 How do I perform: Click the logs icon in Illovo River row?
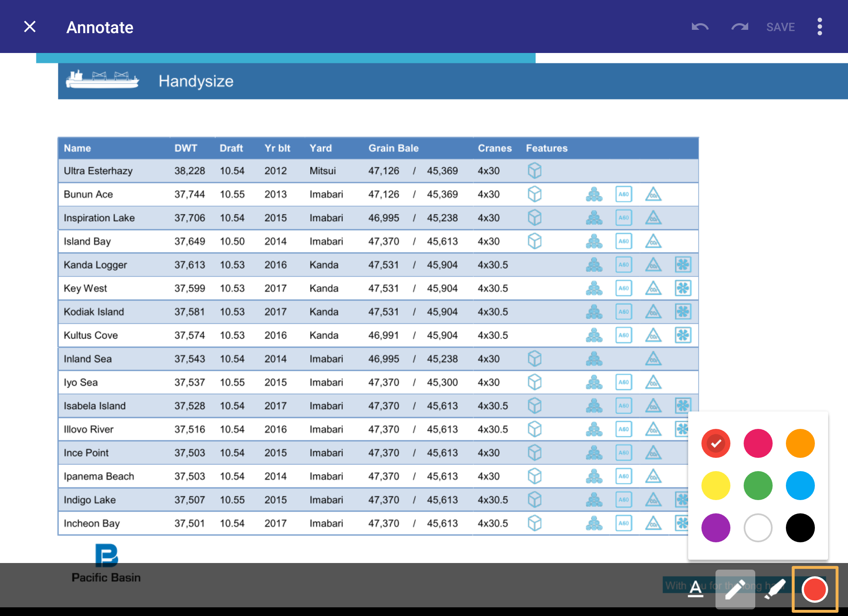594,429
